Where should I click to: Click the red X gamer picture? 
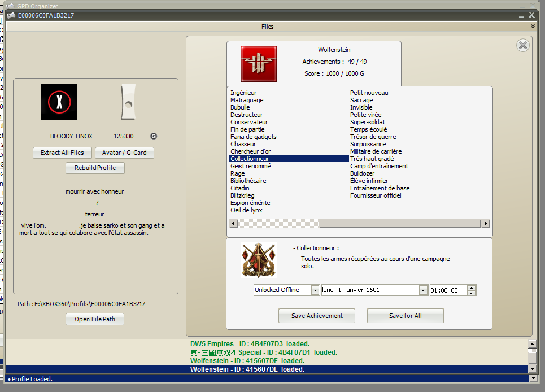click(59, 102)
